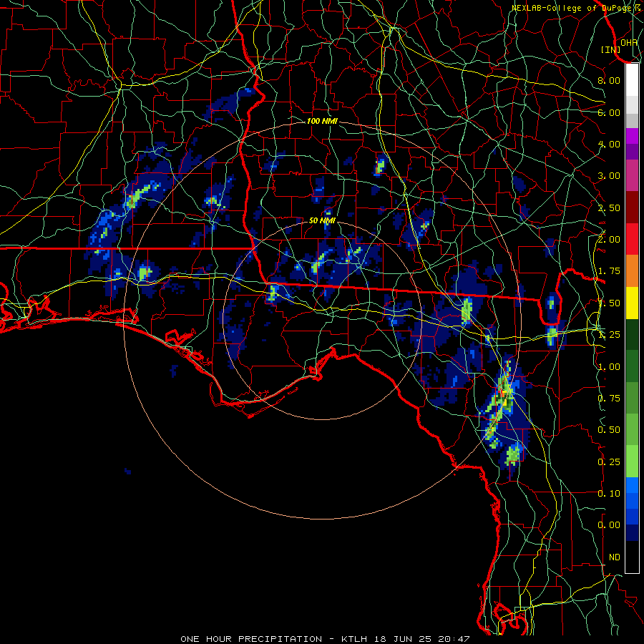Pick the orange swatch on the color scale
Viewport: 644px width, 644px height.
click(x=632, y=271)
